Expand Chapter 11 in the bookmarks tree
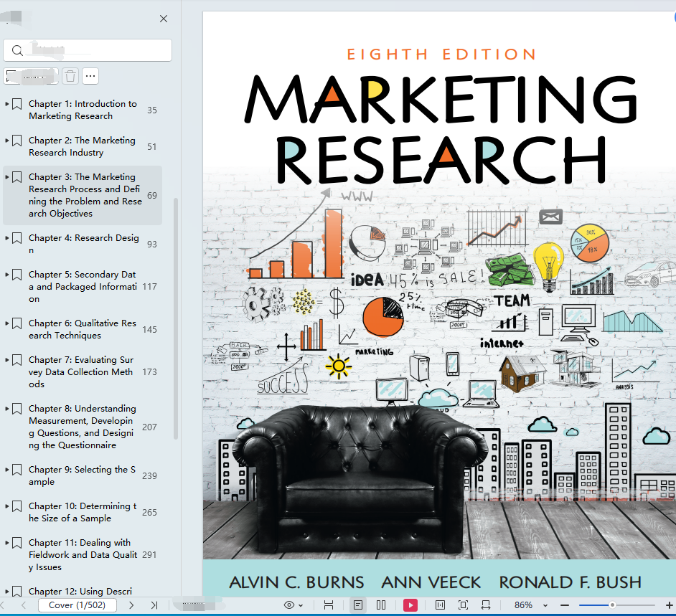 (x=7, y=543)
